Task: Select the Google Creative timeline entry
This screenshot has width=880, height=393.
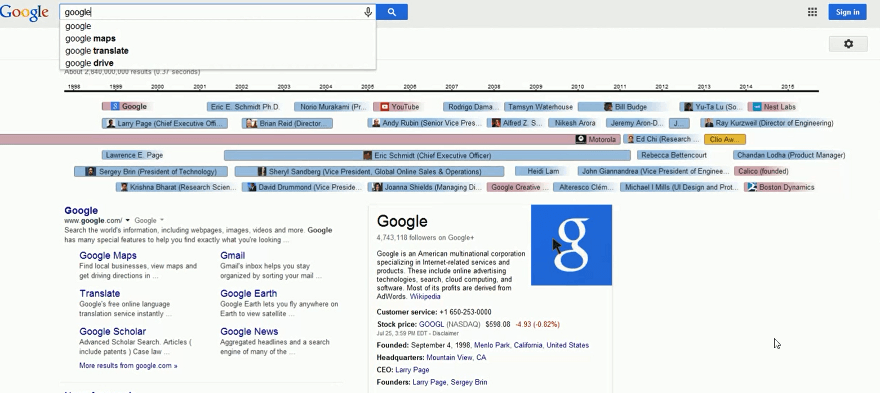Action: tap(518, 188)
